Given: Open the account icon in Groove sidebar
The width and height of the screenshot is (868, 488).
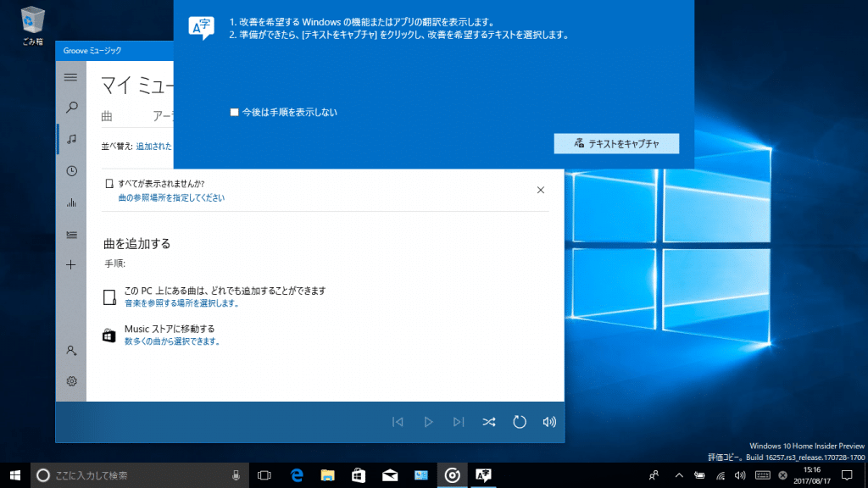Looking at the screenshot, I should [71, 350].
